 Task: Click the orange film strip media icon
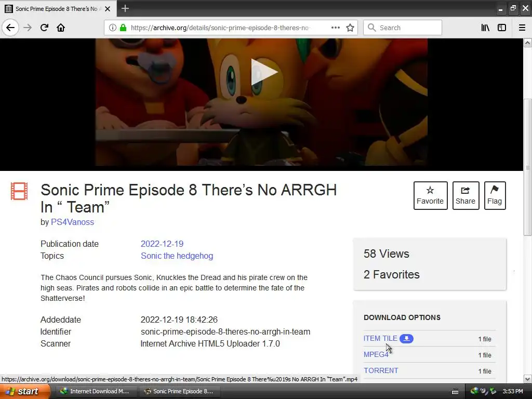(19, 191)
